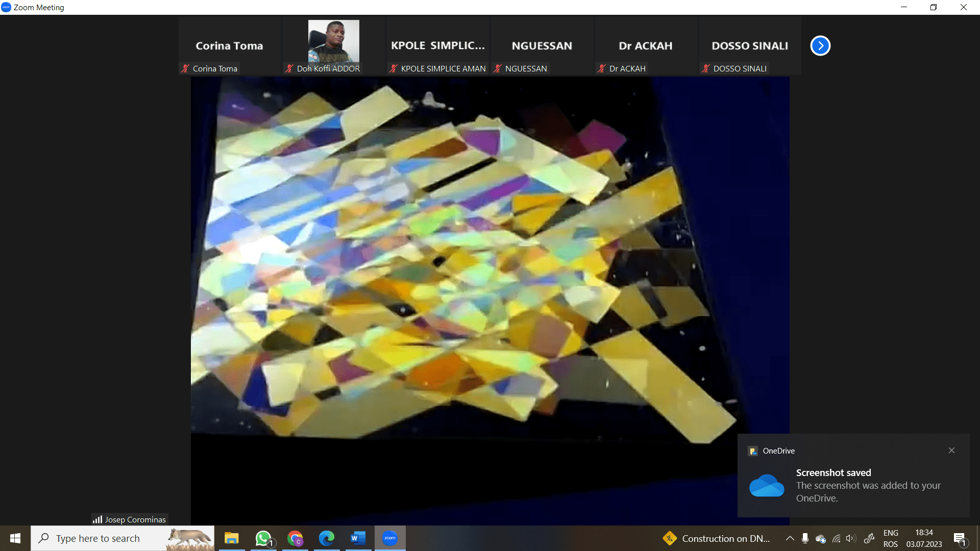This screenshot has width=980, height=551.
Task: Open Construction on DN traffic widget
Action: point(717,538)
